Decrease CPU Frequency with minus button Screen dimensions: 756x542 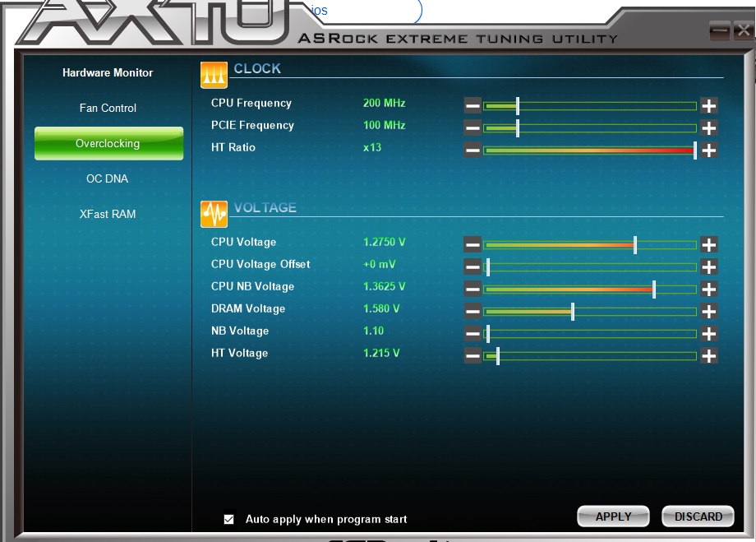pos(472,106)
